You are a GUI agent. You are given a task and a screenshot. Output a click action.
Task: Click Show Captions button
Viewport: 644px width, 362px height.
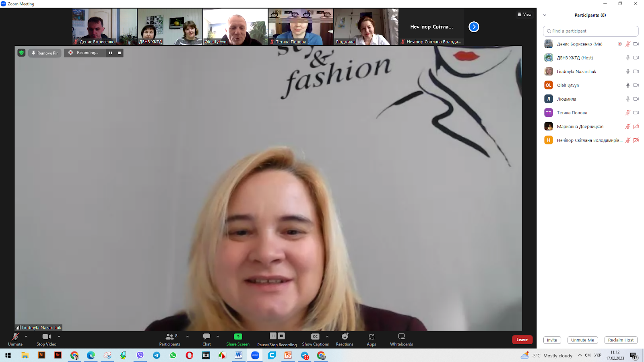315,339
